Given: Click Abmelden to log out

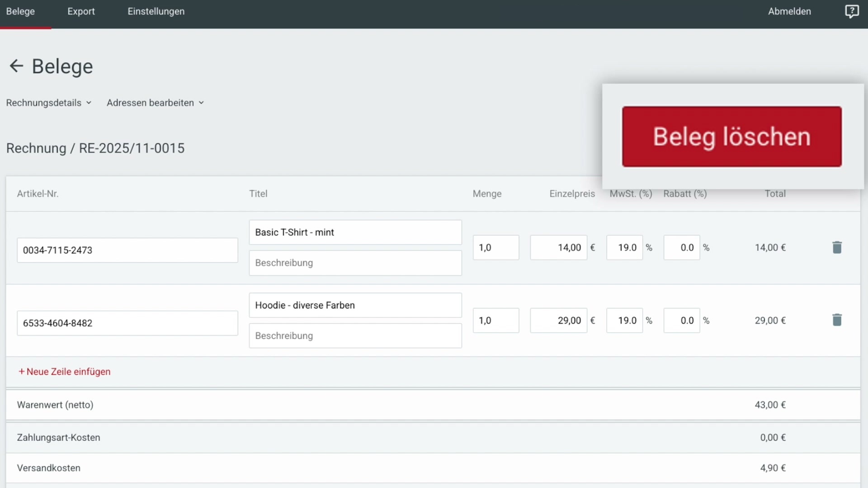Looking at the screenshot, I should click(x=789, y=11).
